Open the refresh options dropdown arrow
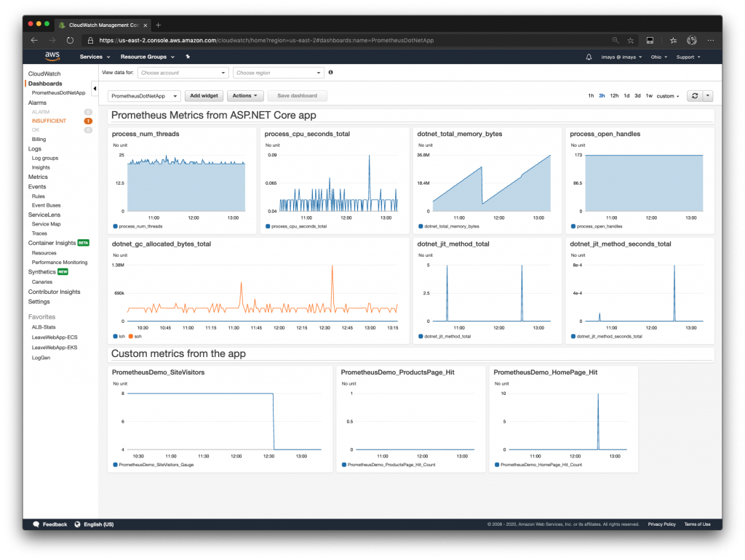The width and height of the screenshot is (745, 560). coord(708,96)
